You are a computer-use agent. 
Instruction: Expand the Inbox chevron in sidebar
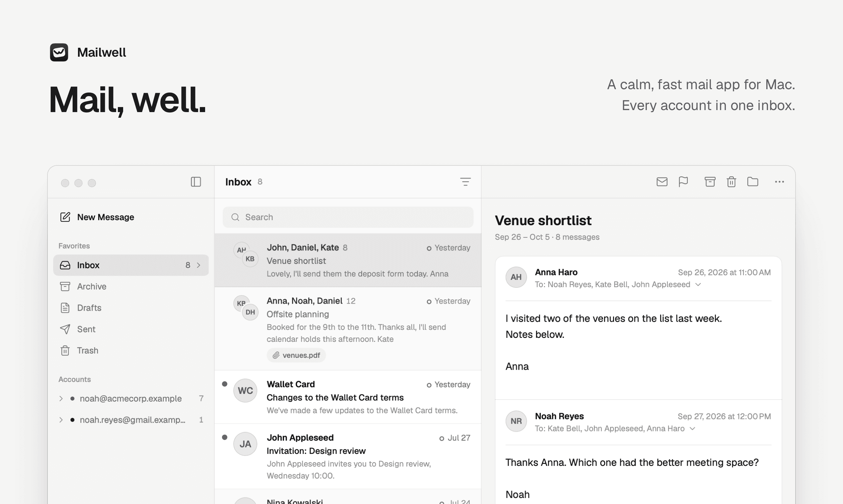pyautogui.click(x=199, y=265)
